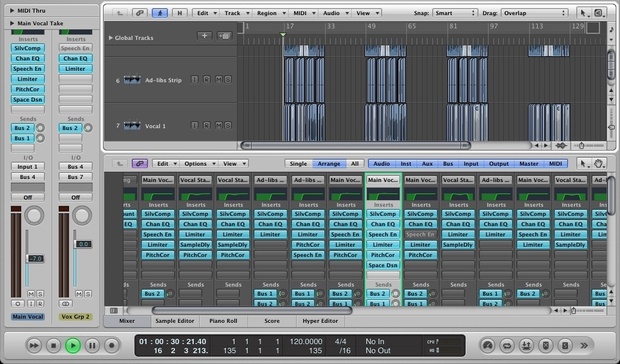Screen dimensions: 620x364
Task: Switch to the Hyper Editor tab
Action: (320, 321)
